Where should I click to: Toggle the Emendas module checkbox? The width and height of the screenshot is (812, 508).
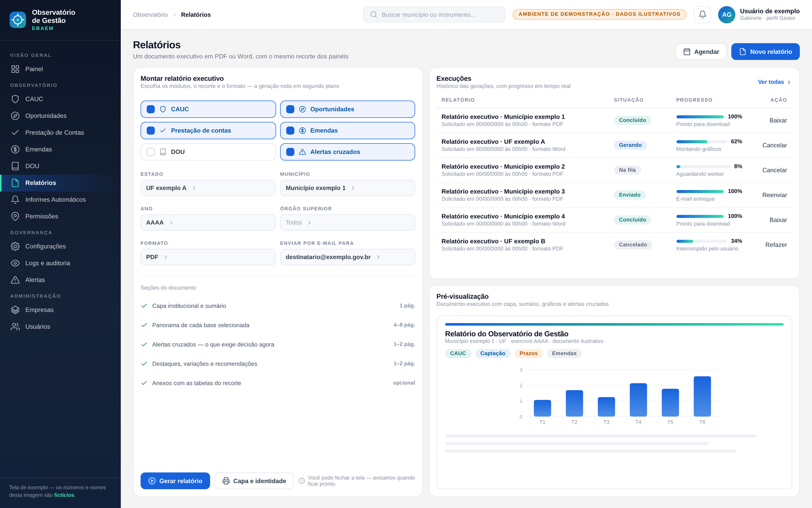[x=290, y=131]
